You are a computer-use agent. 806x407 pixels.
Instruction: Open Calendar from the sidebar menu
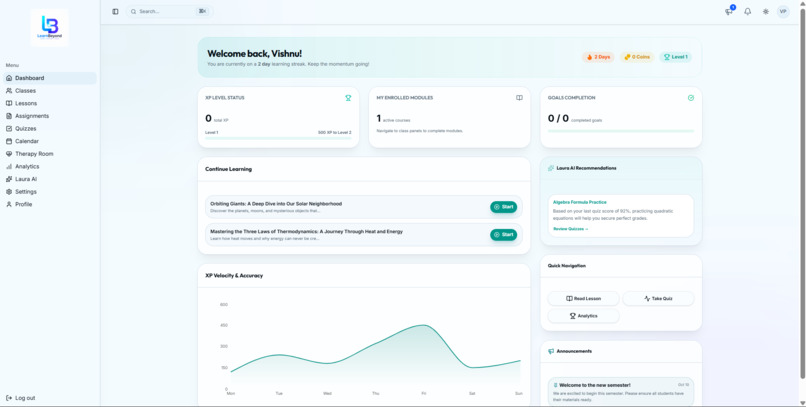tap(50, 141)
